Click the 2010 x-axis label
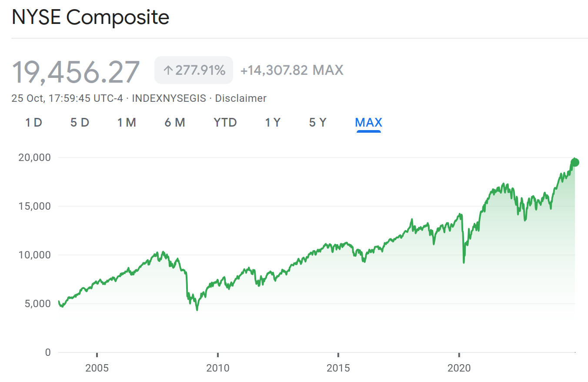Screen dimensions: 588x382 (218, 368)
